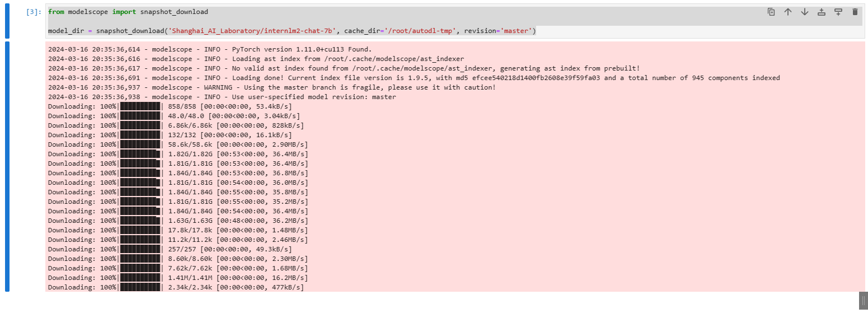Collapse the code input using its blue bar
The image size is (868, 313).
point(7,21)
